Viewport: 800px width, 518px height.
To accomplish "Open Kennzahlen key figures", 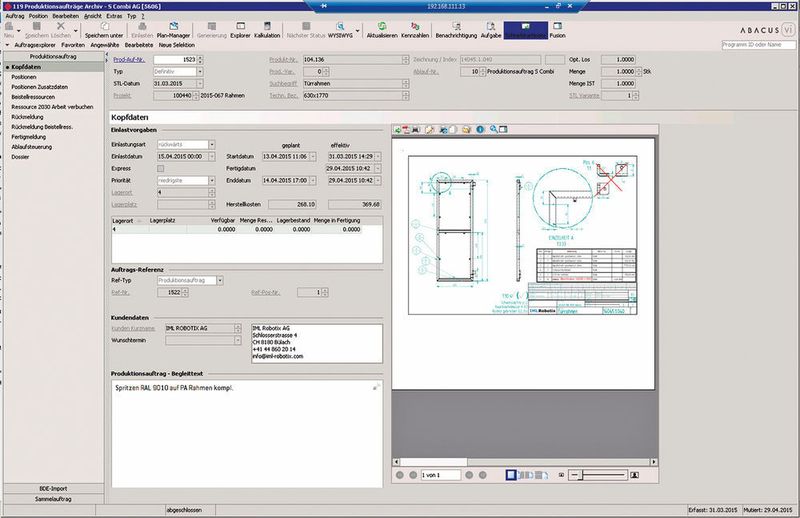I will 415,30.
